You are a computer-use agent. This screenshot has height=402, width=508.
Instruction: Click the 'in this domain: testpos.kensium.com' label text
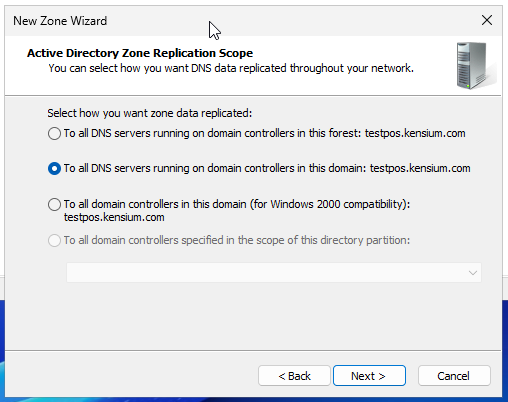[267, 168]
